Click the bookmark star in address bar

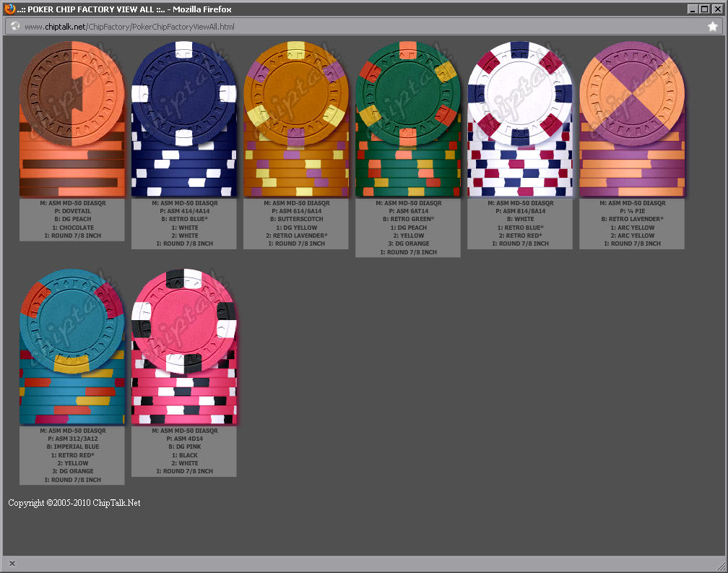click(712, 26)
